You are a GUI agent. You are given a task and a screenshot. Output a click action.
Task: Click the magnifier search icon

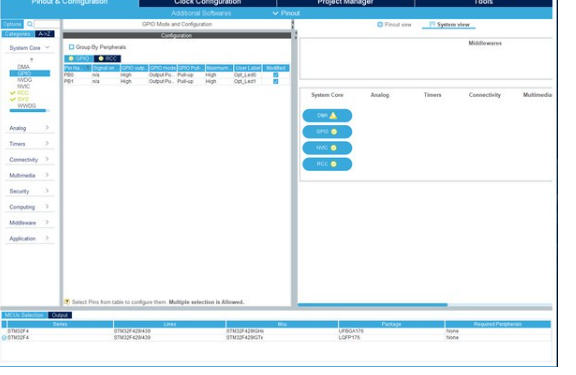tap(30, 24)
